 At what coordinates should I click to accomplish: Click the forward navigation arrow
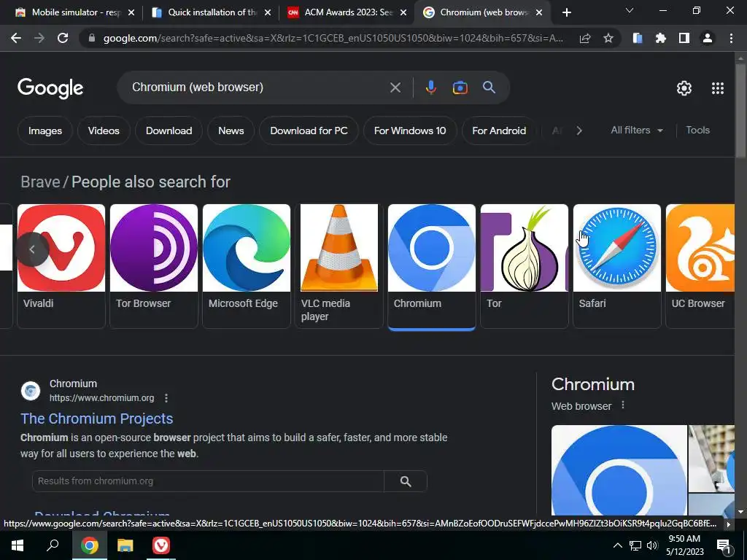point(39,38)
